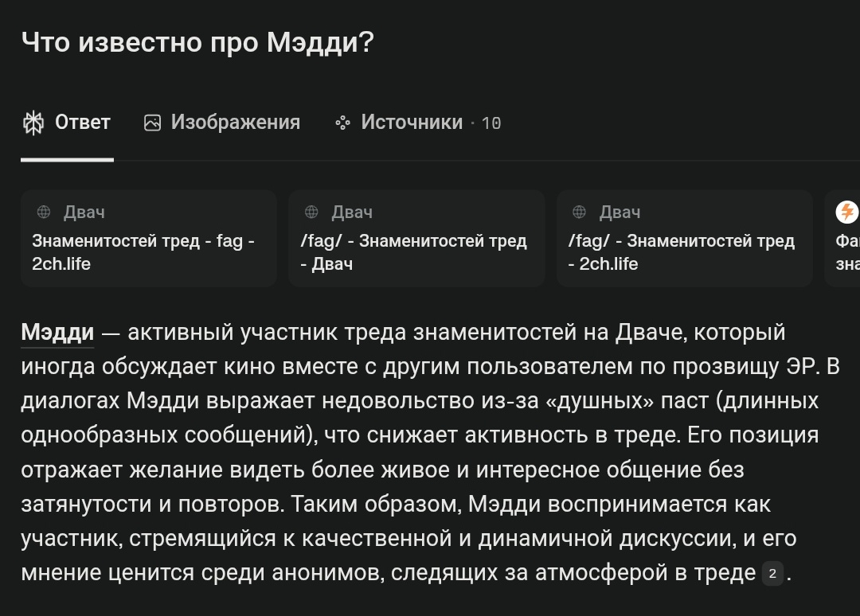The image size is (860, 616).
Task: Click the globe icon on the first Двач card
Action: coord(44,212)
